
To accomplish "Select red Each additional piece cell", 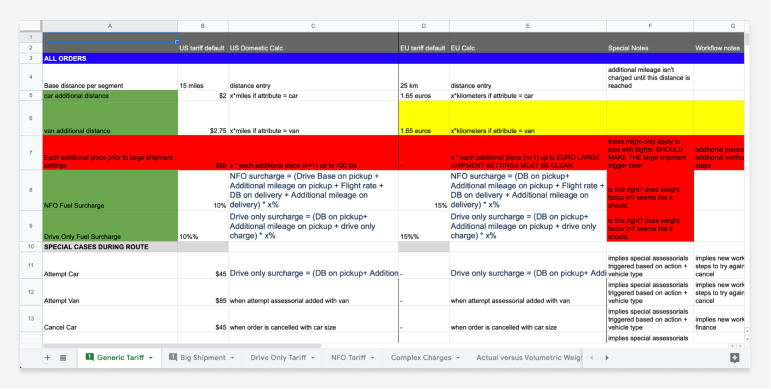I will pos(110,153).
